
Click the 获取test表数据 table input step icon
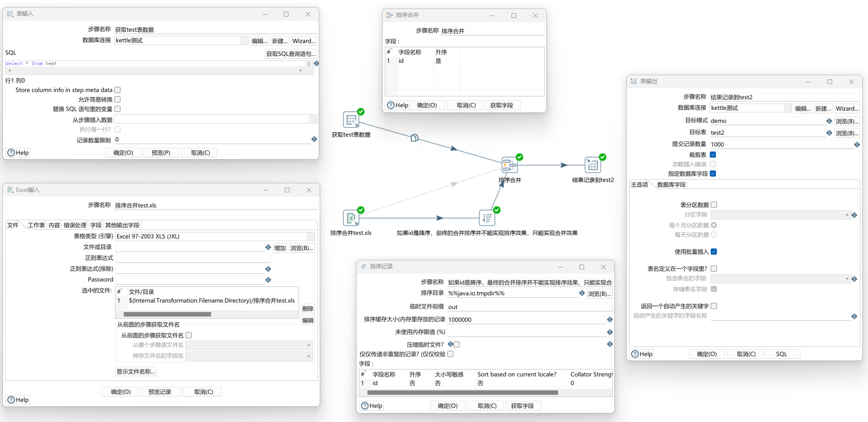(x=351, y=120)
